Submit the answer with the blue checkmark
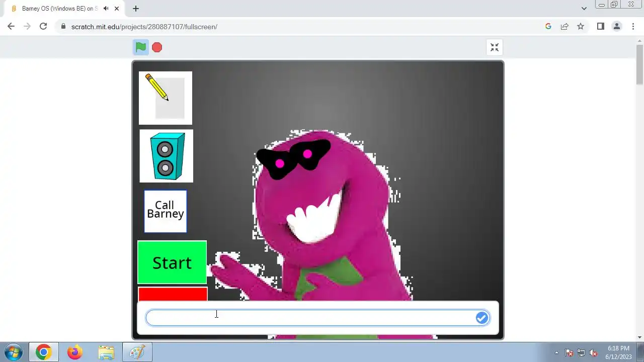Image resolution: width=644 pixels, height=362 pixels. click(482, 318)
